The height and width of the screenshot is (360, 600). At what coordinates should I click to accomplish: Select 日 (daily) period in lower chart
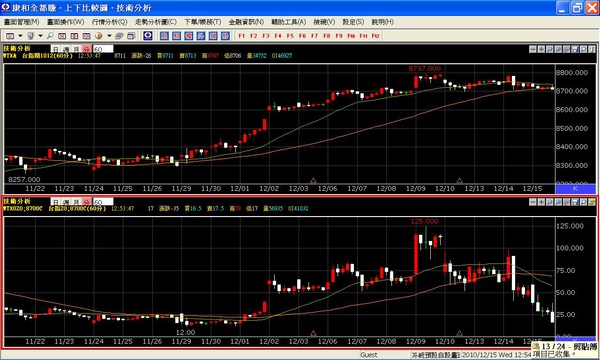[56, 202]
